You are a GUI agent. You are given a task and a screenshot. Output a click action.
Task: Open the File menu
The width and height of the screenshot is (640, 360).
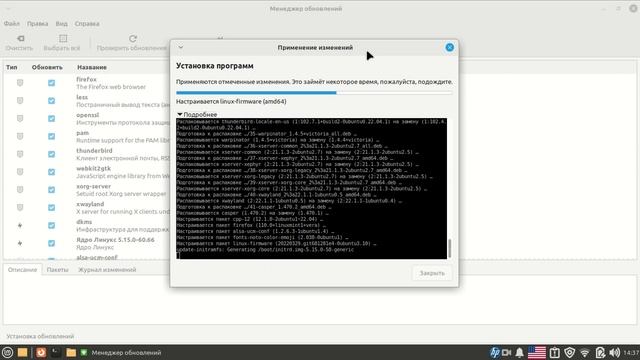11,24
